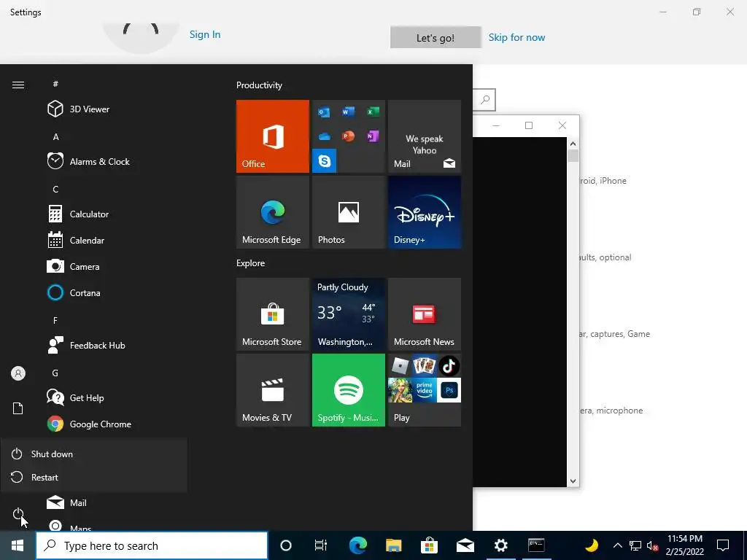The width and height of the screenshot is (747, 560).
Task: Click the Windows Start button
Action: (x=18, y=545)
